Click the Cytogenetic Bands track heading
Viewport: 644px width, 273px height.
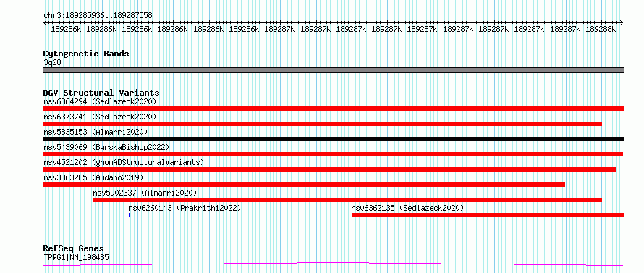point(86,54)
